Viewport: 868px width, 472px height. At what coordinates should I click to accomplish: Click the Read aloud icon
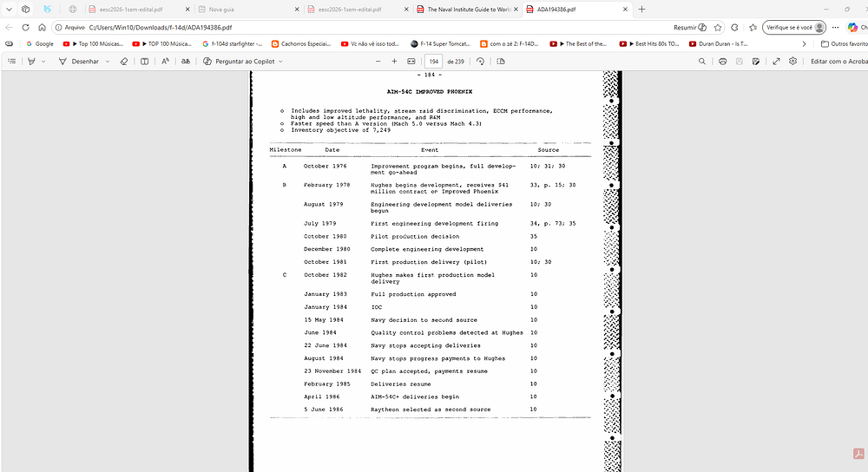pyautogui.click(x=165, y=62)
